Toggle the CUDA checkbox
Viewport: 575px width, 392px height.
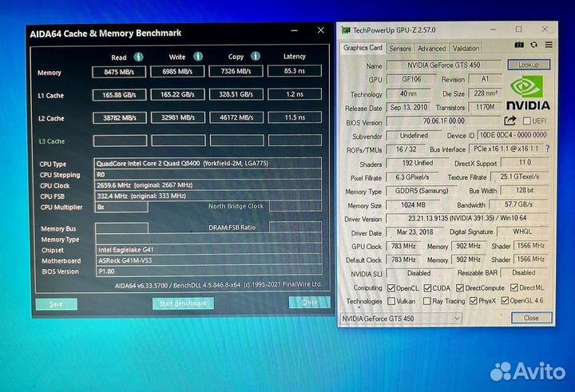pyautogui.click(x=427, y=288)
